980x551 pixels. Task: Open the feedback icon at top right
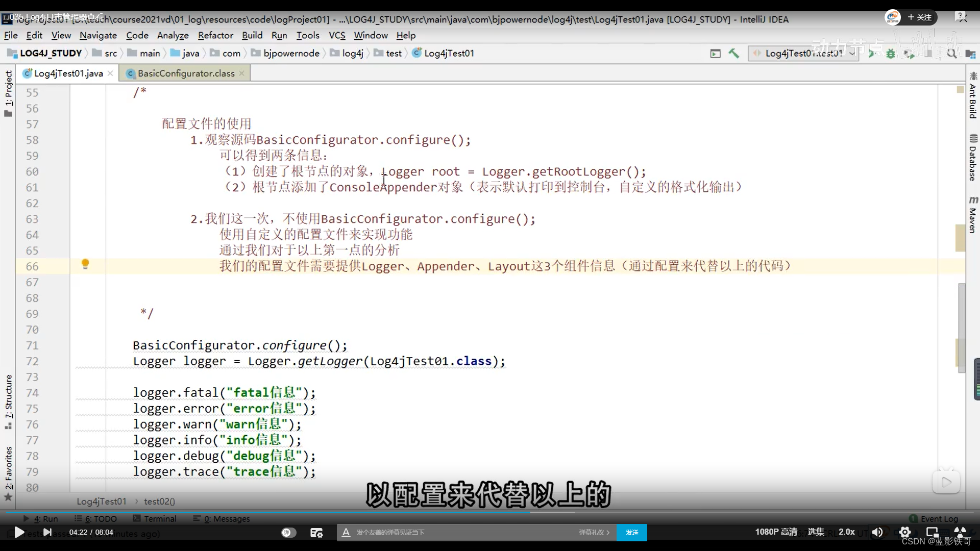click(x=961, y=17)
